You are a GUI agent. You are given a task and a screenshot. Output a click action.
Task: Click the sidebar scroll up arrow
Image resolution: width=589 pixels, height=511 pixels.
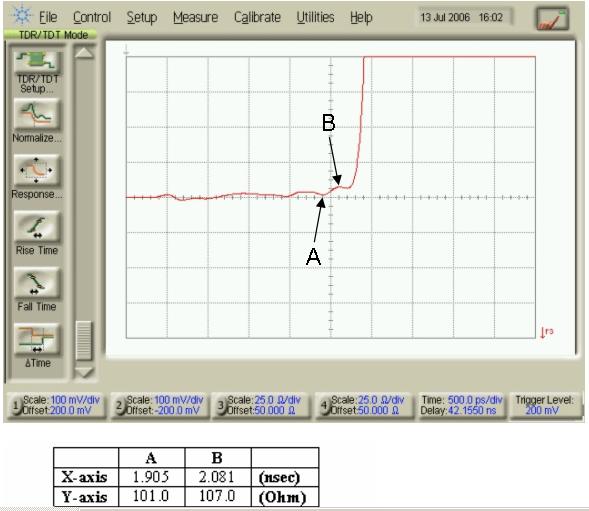84,53
